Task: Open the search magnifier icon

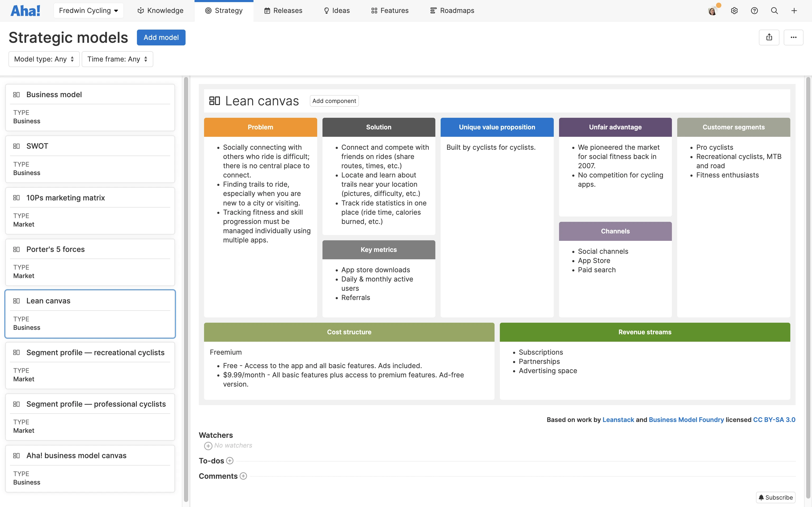Action: (774, 11)
